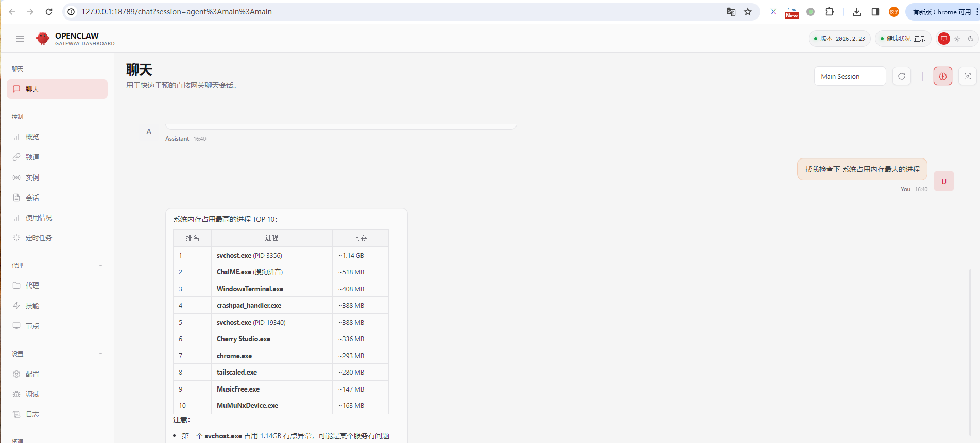This screenshot has height=443, width=980.
Task: Toggle Chrome side panel
Action: tap(875, 12)
